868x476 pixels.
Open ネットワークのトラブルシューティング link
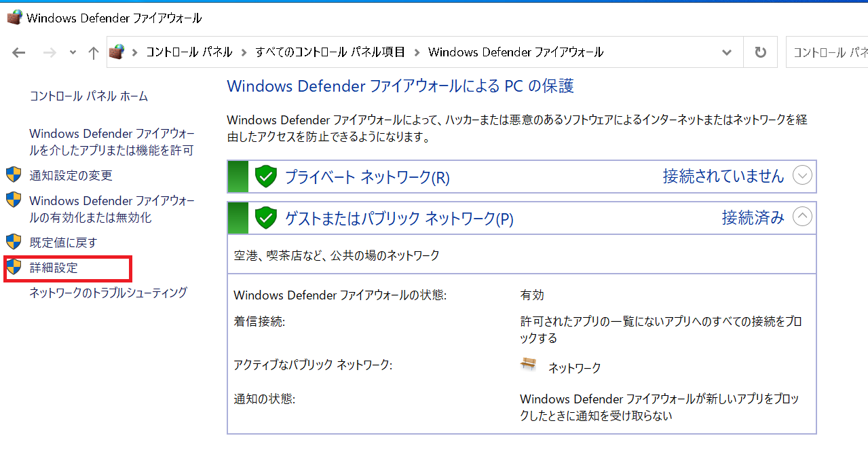(x=108, y=293)
